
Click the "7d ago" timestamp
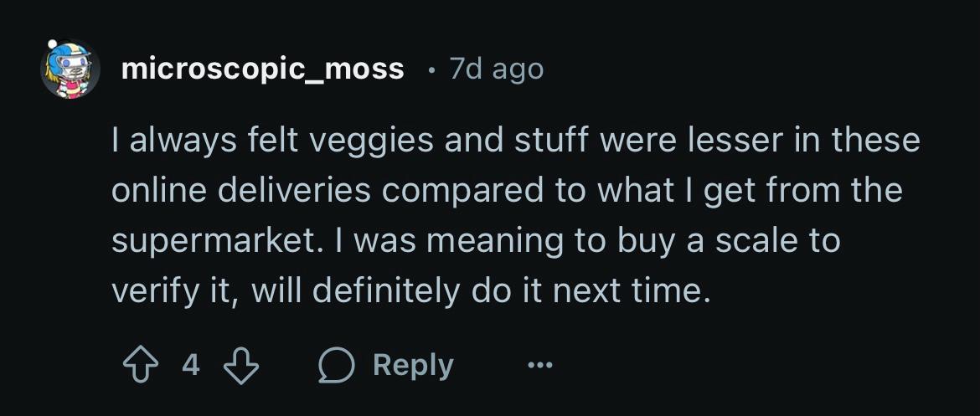click(497, 69)
